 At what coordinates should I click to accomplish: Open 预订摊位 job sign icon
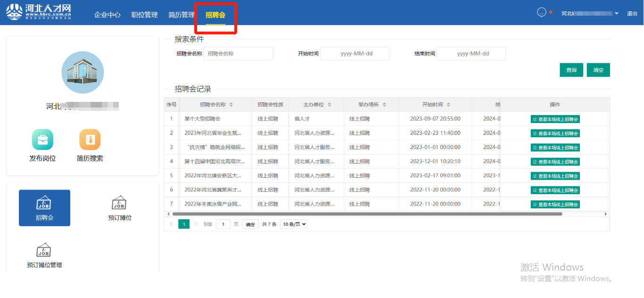click(x=119, y=203)
